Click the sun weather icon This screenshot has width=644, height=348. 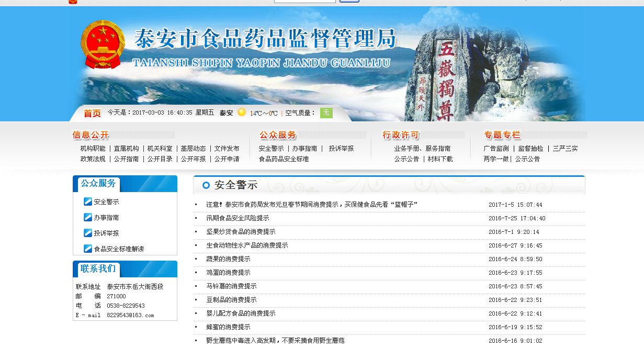(x=242, y=113)
